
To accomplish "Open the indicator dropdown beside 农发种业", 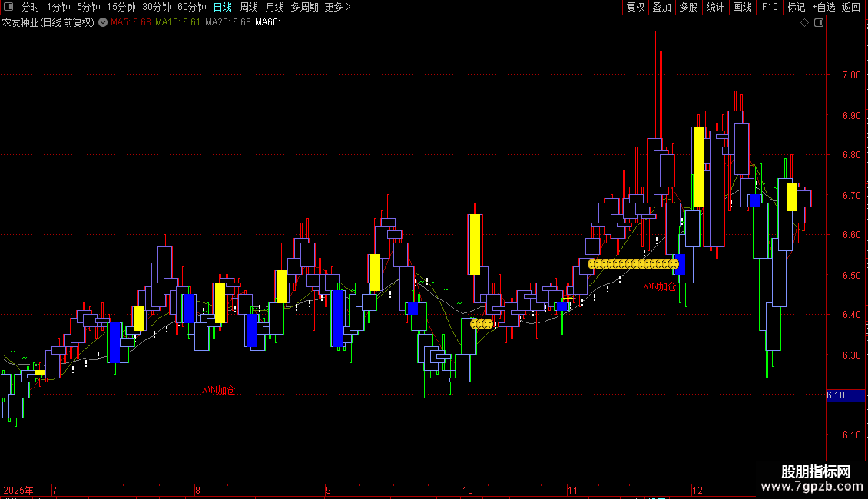I will coord(103,22).
